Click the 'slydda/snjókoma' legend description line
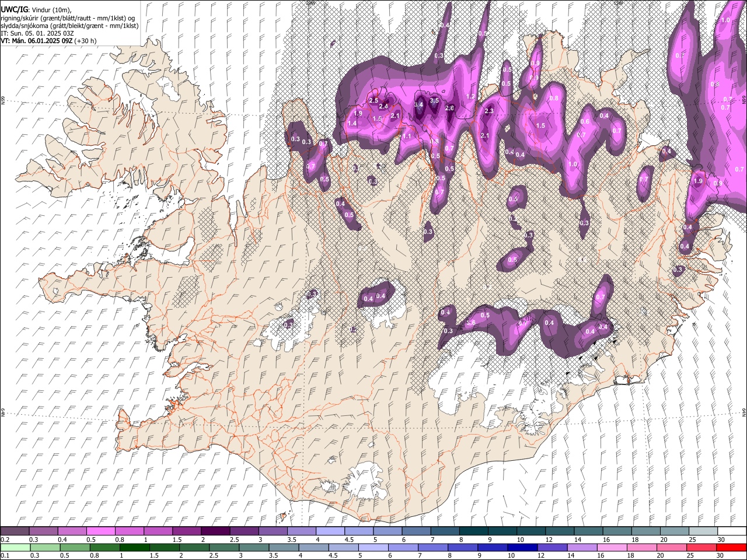This screenshot has height=560, width=747. (69, 26)
